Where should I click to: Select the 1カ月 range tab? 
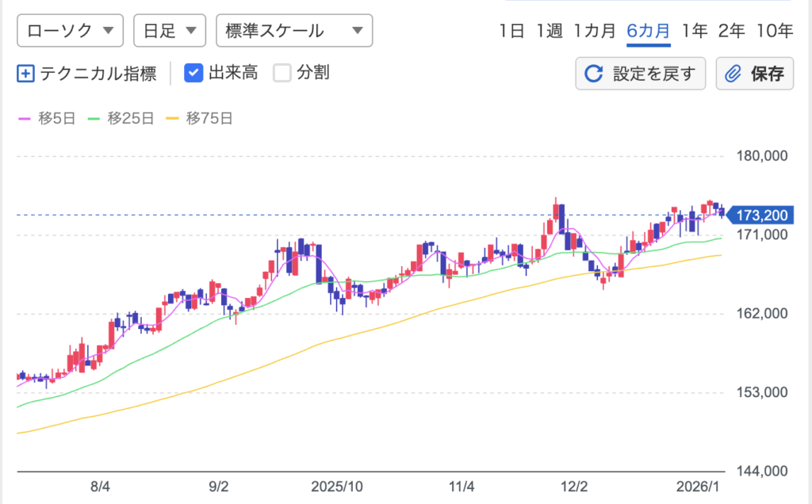[x=595, y=32]
